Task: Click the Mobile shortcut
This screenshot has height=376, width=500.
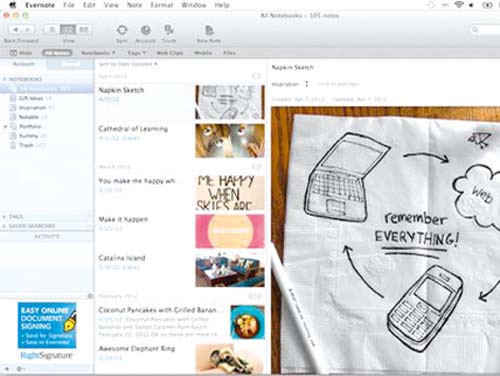Action: [203, 53]
